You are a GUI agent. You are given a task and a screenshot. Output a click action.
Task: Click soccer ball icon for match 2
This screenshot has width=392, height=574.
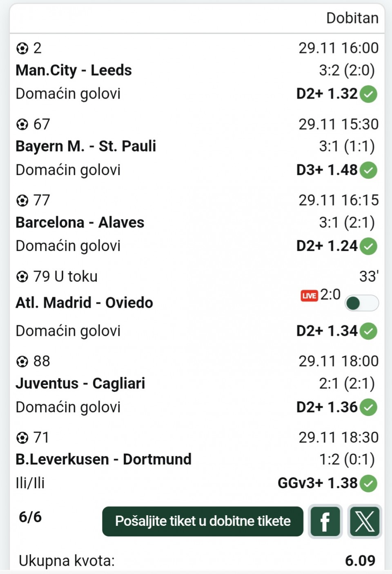22,49
